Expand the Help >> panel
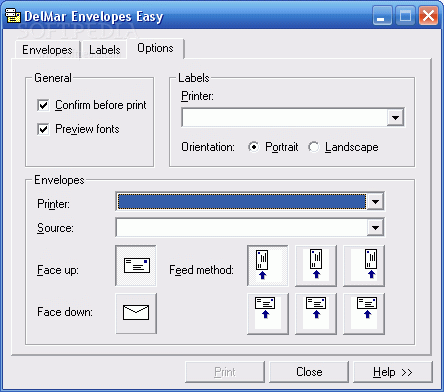The image size is (444, 392). (393, 372)
